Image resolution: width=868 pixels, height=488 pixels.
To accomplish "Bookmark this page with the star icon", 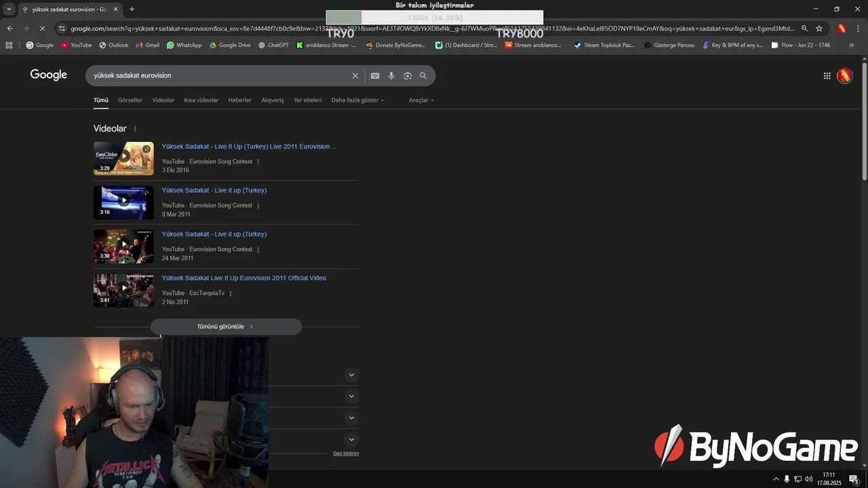I will click(819, 28).
